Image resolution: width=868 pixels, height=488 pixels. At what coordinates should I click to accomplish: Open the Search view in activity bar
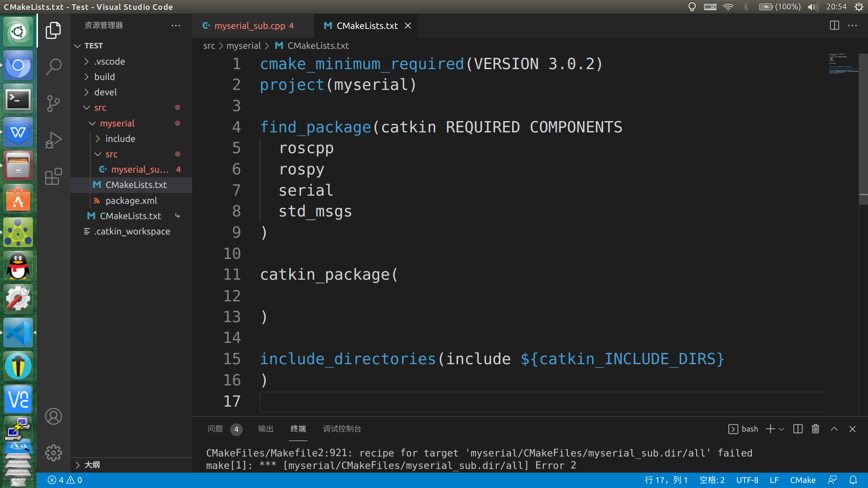tap(53, 67)
